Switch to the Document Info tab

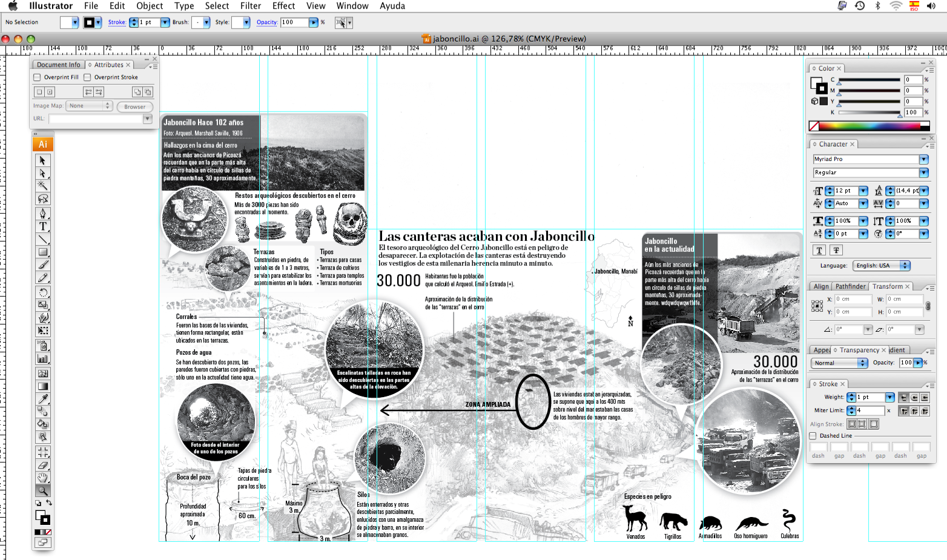point(58,65)
